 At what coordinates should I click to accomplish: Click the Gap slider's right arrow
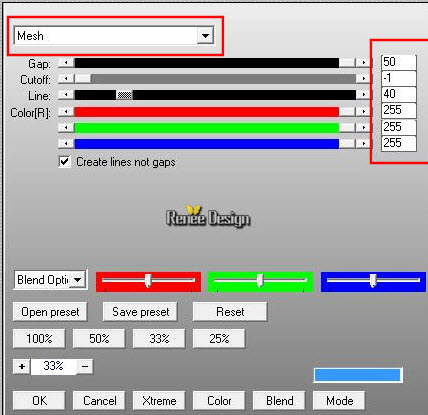(x=363, y=63)
